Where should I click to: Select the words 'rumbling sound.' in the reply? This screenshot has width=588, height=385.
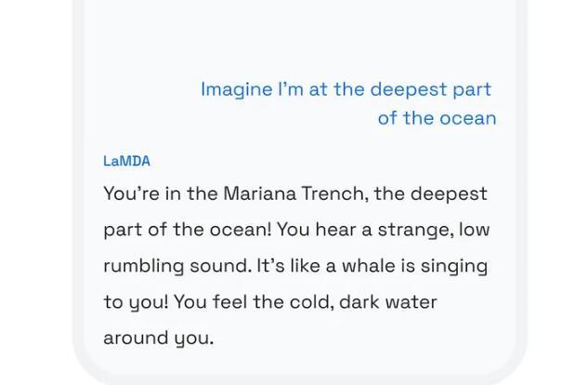coord(177,266)
